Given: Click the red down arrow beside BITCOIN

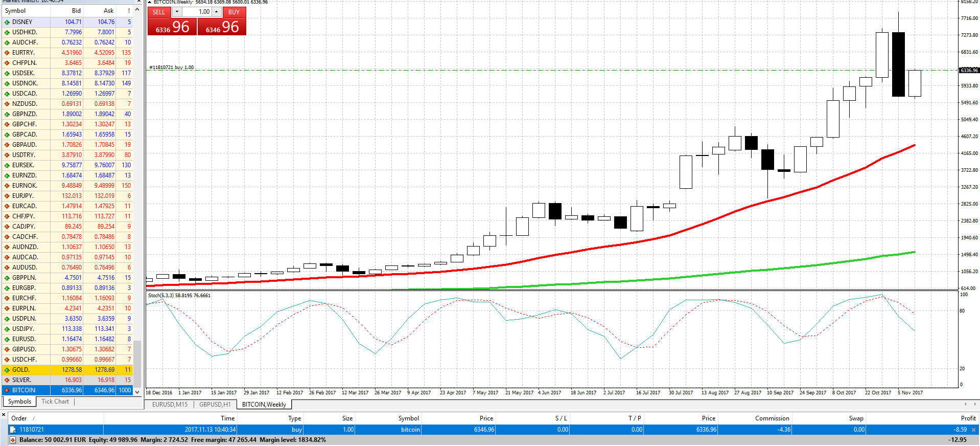Looking at the screenshot, I should (x=7, y=390).
